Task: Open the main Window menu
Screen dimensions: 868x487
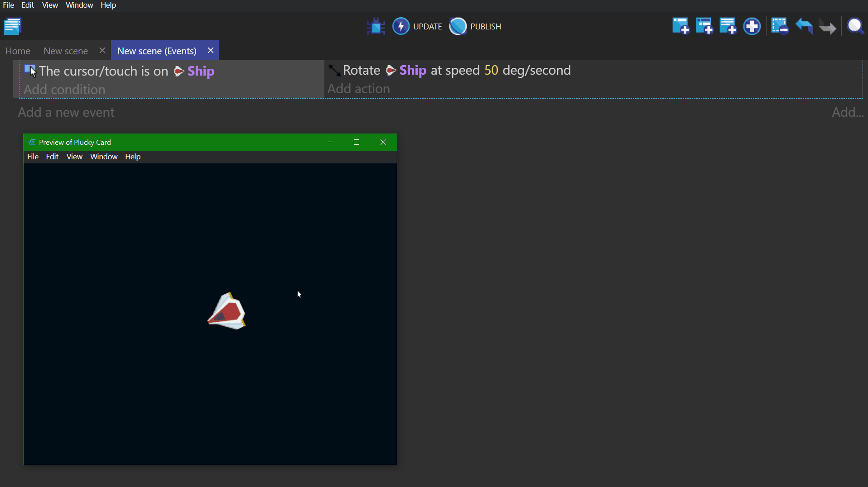Action: tap(79, 5)
